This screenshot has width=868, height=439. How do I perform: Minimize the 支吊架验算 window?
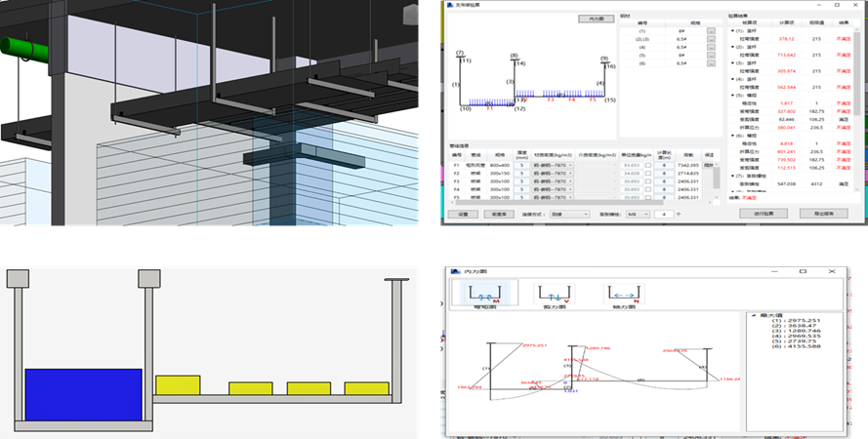820,5
